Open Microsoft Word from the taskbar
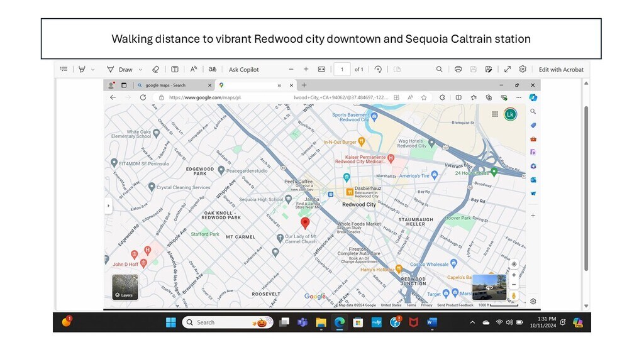The height and width of the screenshot is (362, 644). [x=432, y=322]
